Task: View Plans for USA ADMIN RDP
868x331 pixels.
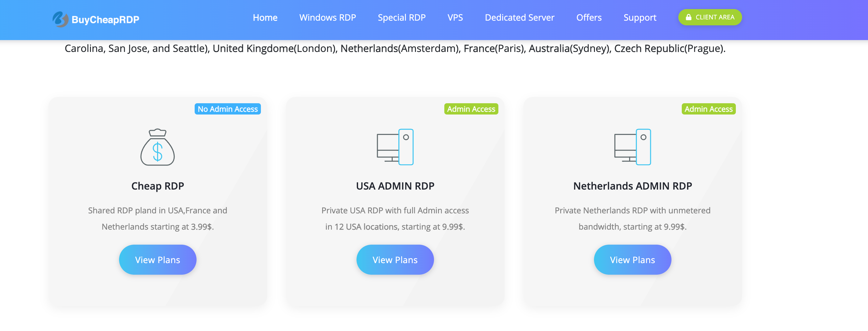Action: pos(395,259)
